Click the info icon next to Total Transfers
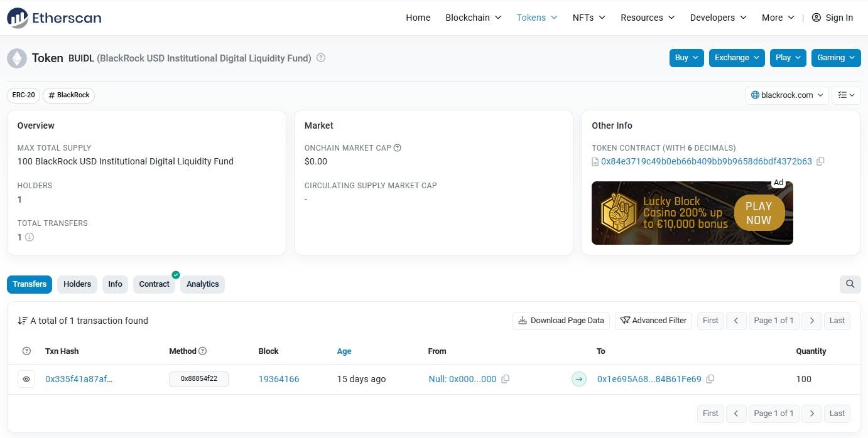 [30, 237]
